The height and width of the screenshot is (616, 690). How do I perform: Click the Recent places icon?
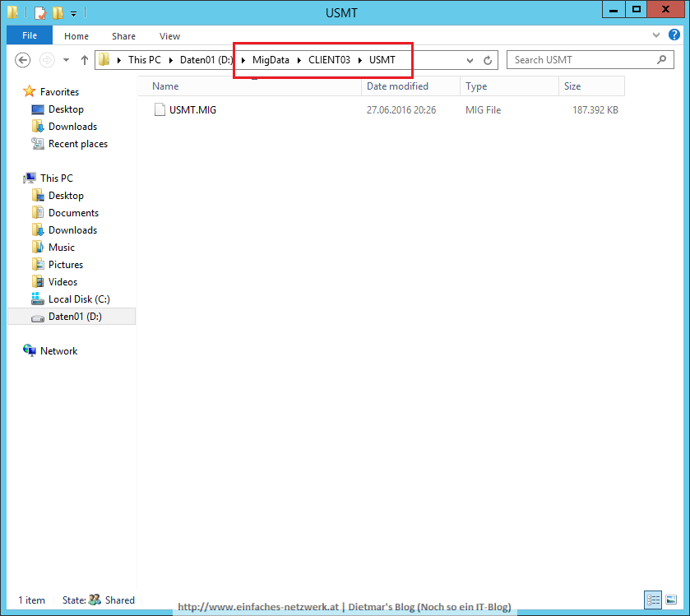[x=38, y=143]
